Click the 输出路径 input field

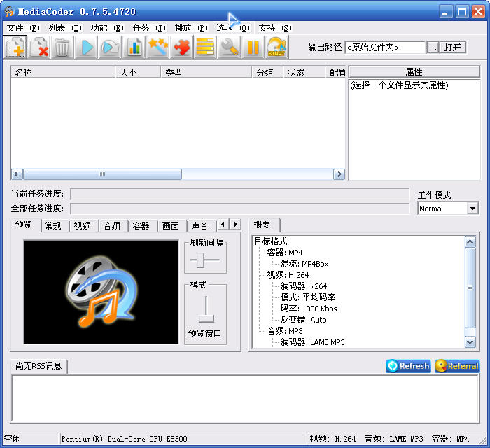click(x=385, y=48)
